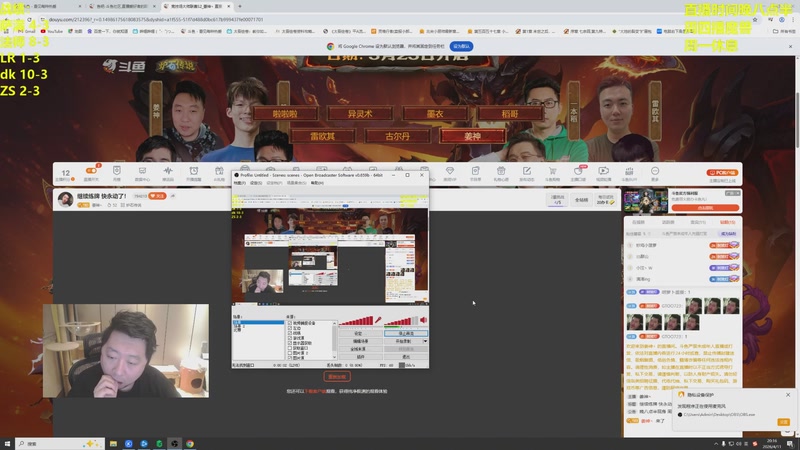The height and width of the screenshot is (450, 800).
Task: Open the YouTube bookmark
Action: coord(52,31)
